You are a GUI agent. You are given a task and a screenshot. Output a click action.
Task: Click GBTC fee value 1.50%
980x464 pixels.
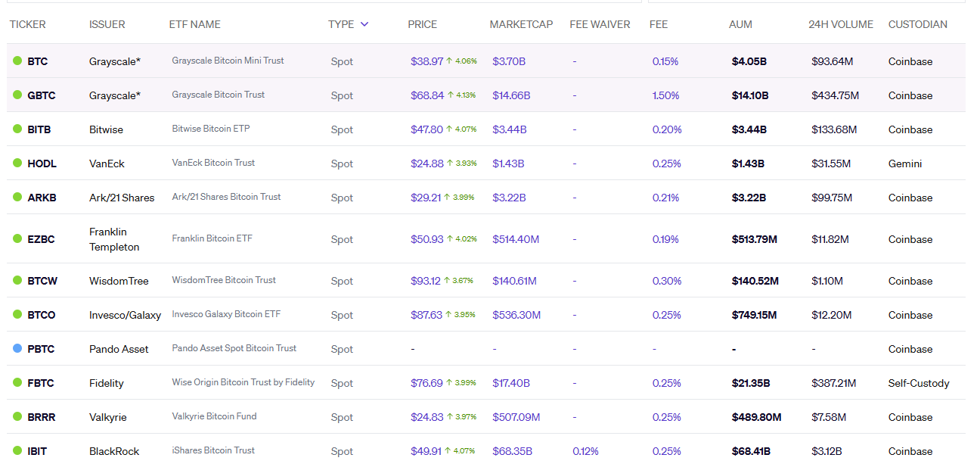point(665,95)
